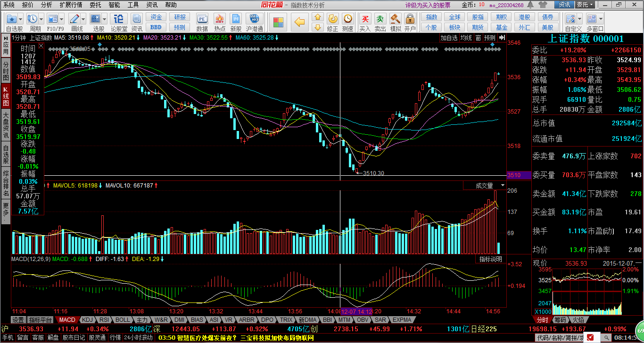Screen dimensions: 644x343
Task: Switch to the KDJ indicator tab
Action: tap(88, 319)
